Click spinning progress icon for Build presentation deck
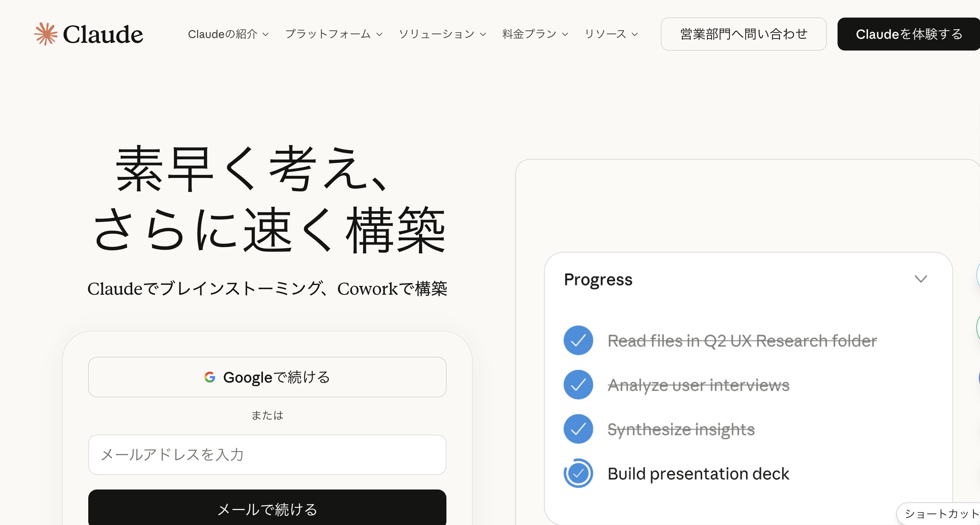This screenshot has height=525, width=980. coord(578,473)
